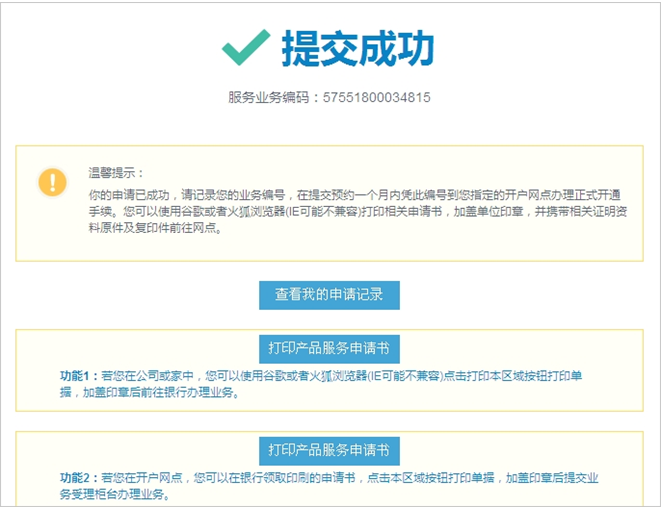Click the 服务业务编码 label
Viewport: 661px width, 507px height.
tap(272, 98)
